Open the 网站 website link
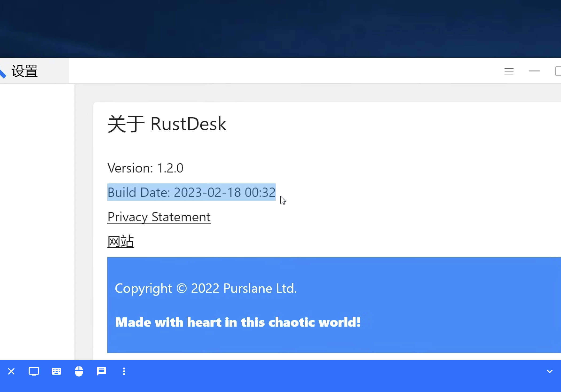561x392 pixels. (x=120, y=241)
